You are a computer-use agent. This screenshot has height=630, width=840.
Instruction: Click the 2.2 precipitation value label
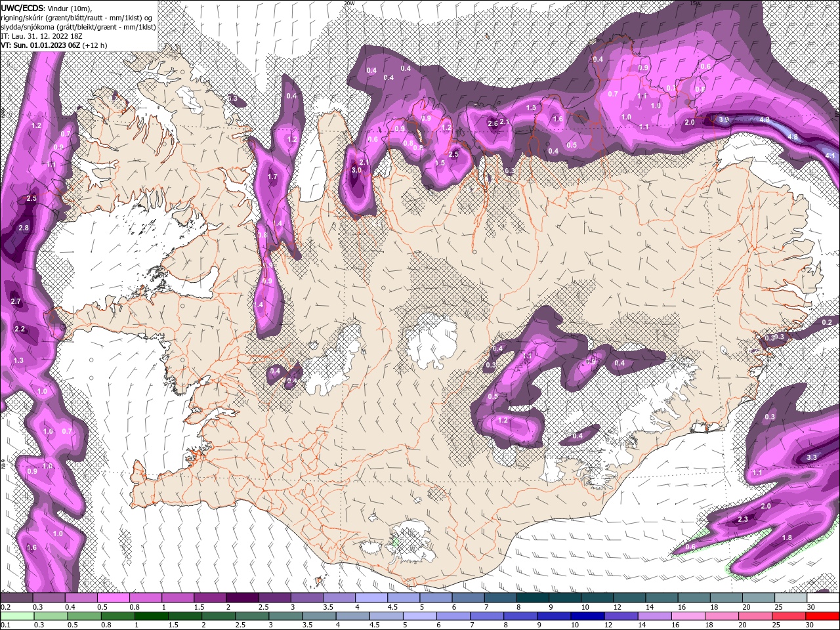coord(20,329)
